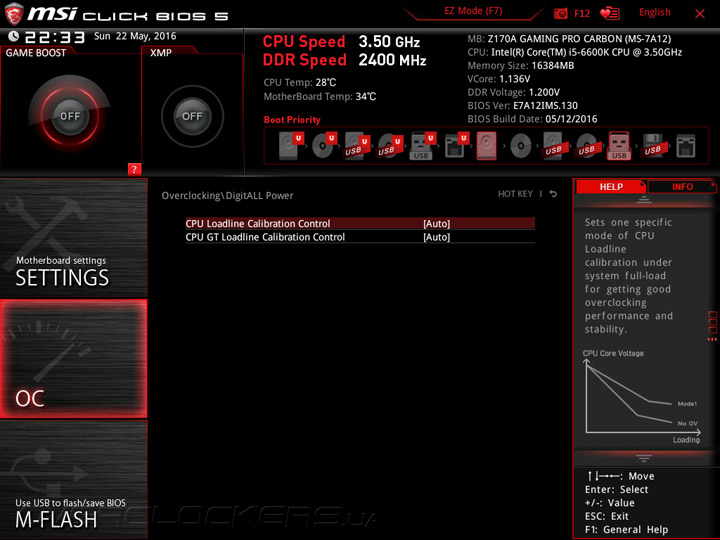Image resolution: width=720 pixels, height=540 pixels.
Task: Click the MotherBoard Temp 34°C reading
Action: 320,96
